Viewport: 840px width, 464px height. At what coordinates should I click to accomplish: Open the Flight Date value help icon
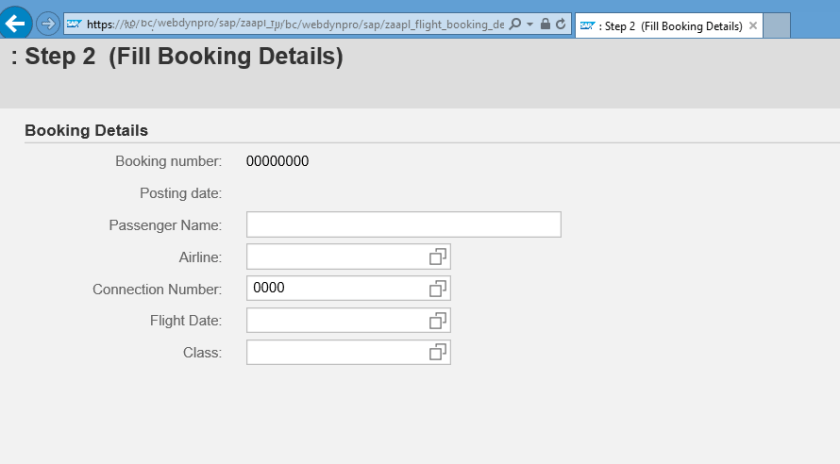437,321
